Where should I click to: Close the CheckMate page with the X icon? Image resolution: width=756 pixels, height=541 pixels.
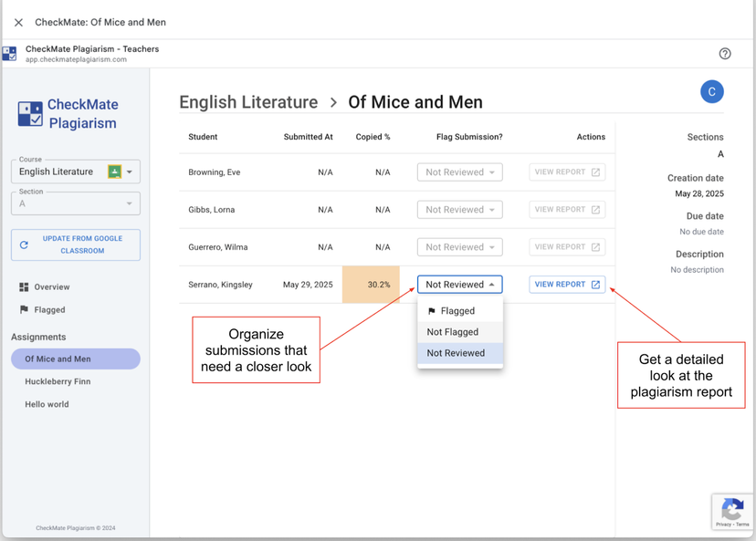[18, 23]
